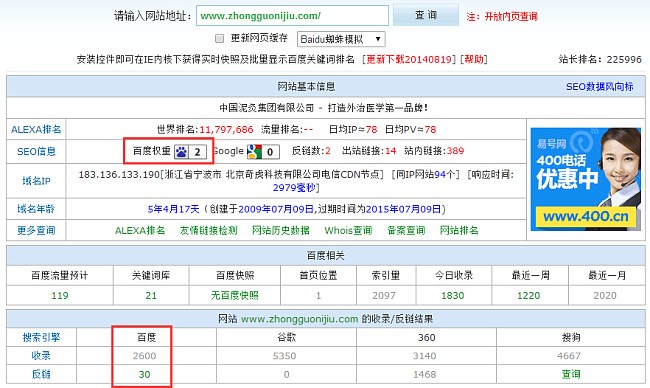The height and width of the screenshot is (388, 650).
Task: Click the 反链 row label
Action: pyautogui.click(x=41, y=374)
